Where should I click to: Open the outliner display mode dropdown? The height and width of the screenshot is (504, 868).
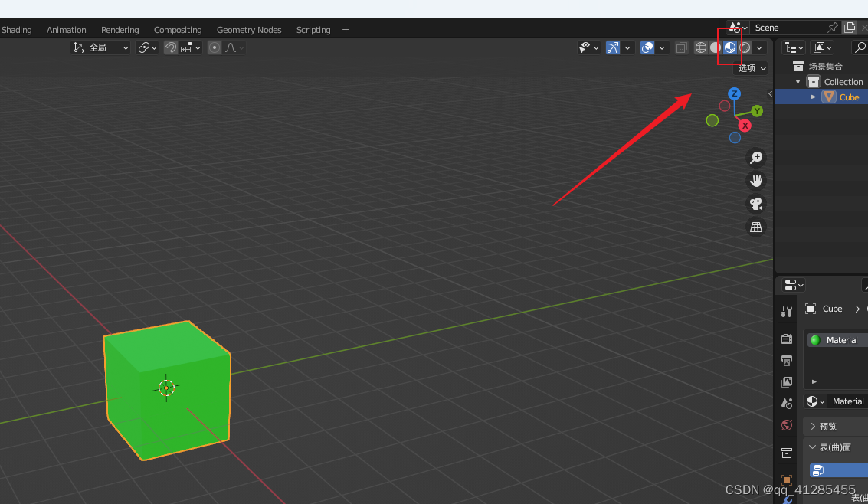coord(822,47)
